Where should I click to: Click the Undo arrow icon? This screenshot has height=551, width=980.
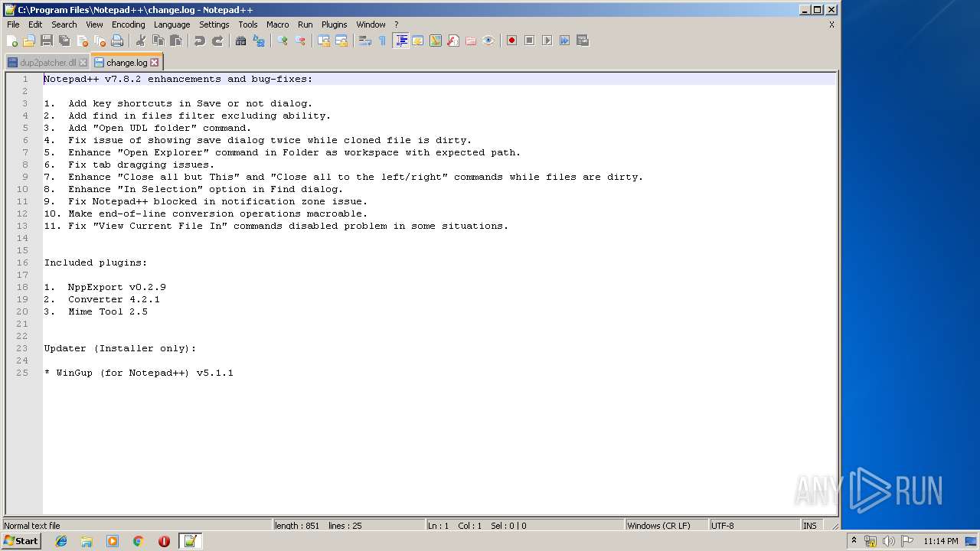point(200,41)
